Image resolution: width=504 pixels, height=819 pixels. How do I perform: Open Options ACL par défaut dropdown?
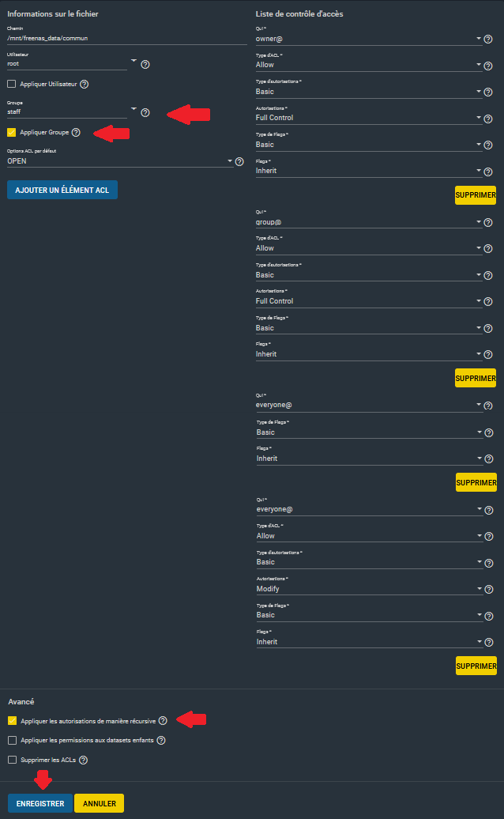[118, 161]
